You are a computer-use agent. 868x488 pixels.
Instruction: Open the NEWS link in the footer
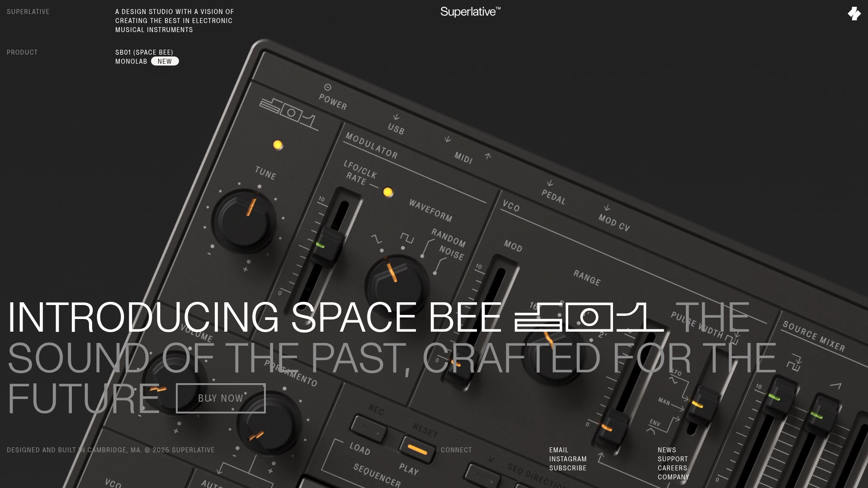click(x=666, y=450)
